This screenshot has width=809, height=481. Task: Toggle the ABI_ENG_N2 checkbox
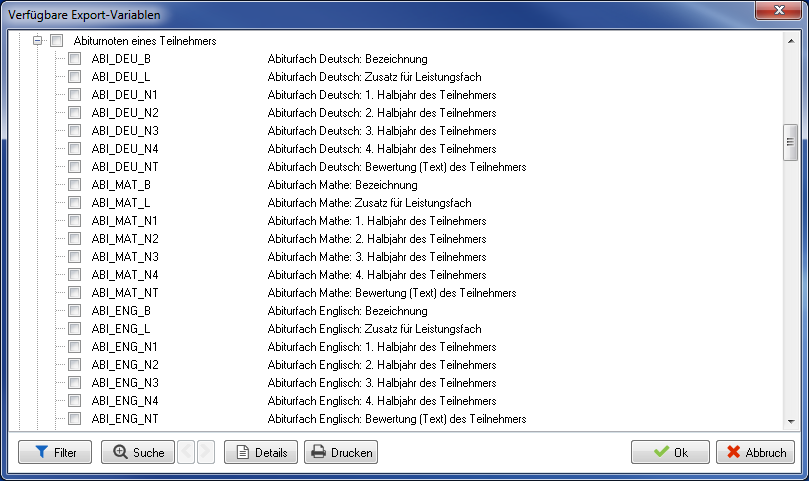coord(74,364)
